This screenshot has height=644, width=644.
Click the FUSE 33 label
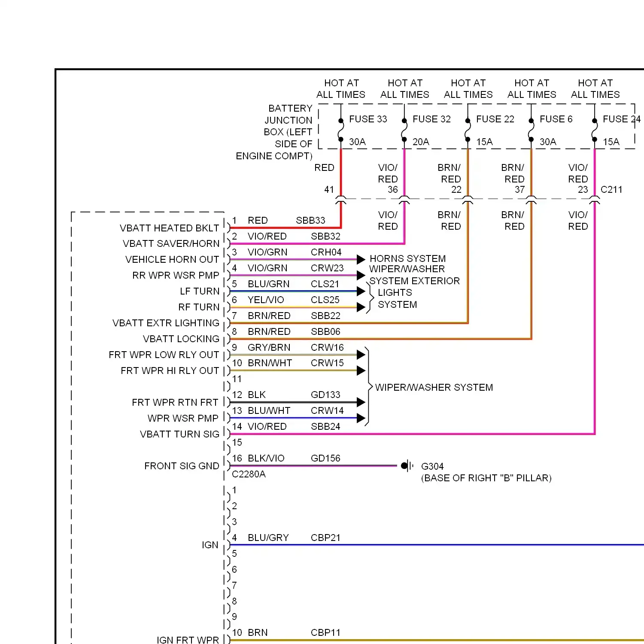(x=368, y=119)
